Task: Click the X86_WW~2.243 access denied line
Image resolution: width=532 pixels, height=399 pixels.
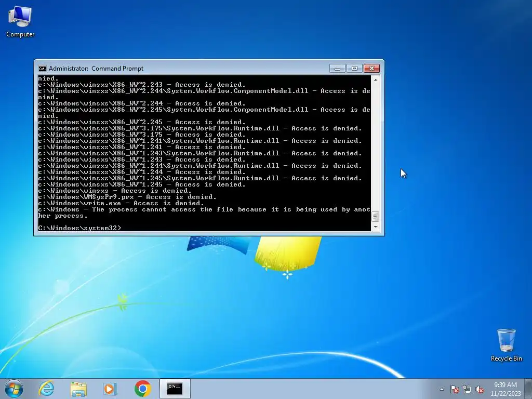Action: point(142,85)
